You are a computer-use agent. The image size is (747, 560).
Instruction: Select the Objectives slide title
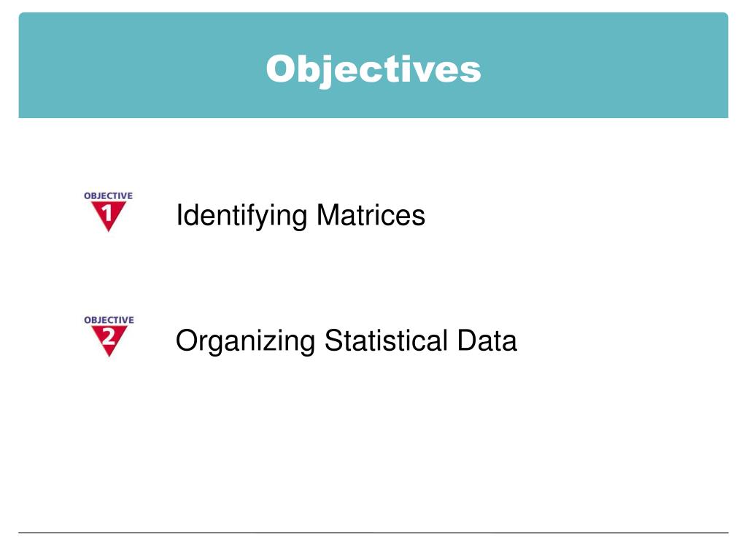373,69
